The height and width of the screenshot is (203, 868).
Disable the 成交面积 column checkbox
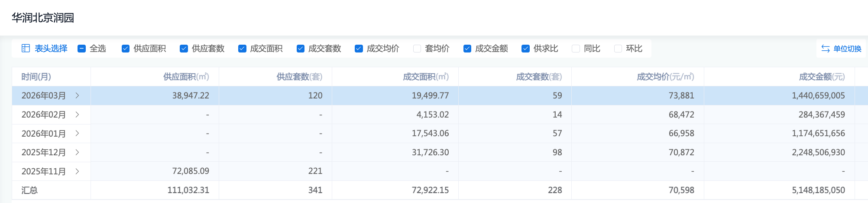click(242, 49)
